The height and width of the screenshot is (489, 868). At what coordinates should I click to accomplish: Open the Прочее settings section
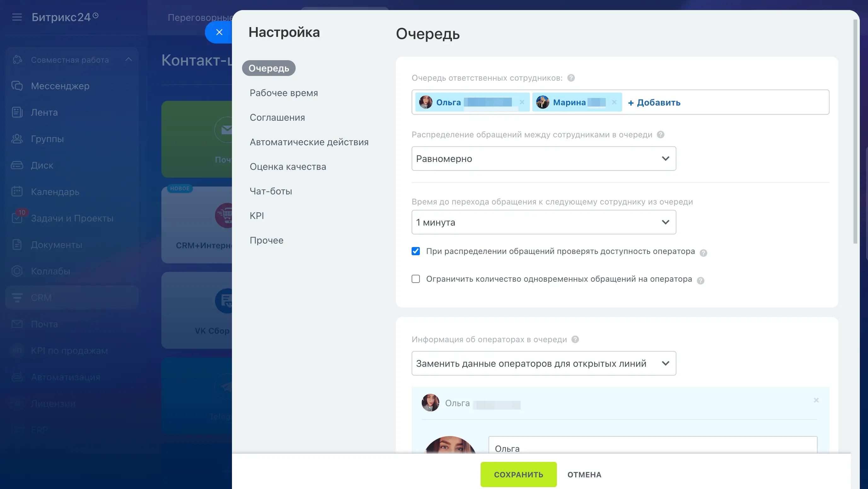point(266,240)
